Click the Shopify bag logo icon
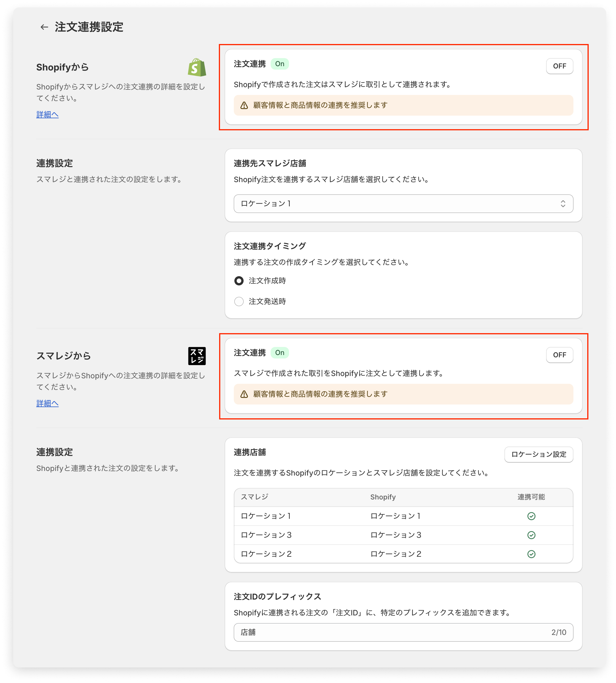The image size is (616, 683). coord(197,67)
